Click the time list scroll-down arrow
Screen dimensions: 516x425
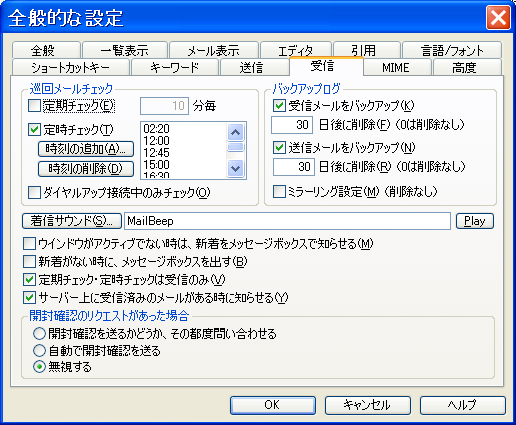236,168
